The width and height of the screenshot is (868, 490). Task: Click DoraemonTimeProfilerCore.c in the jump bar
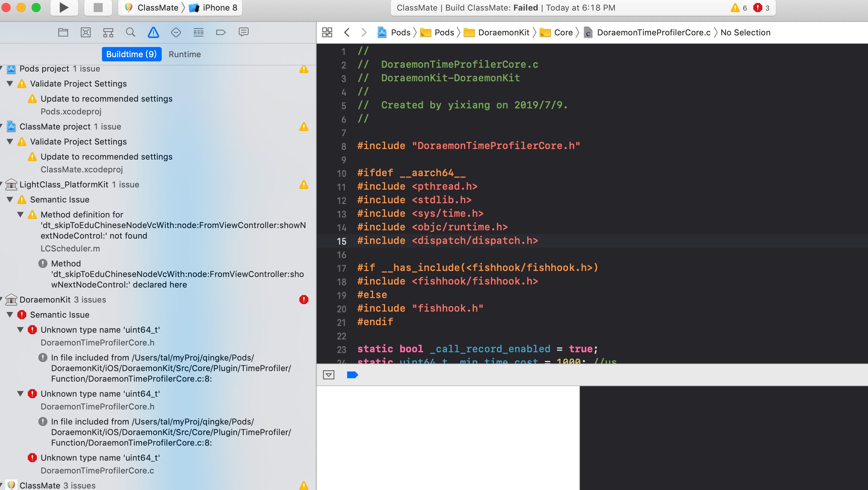point(653,32)
